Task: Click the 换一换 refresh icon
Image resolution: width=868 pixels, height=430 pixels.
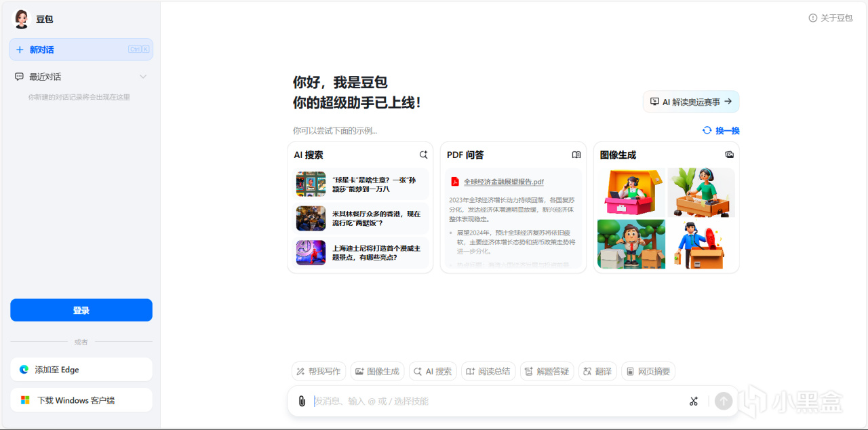Action: pyautogui.click(x=707, y=130)
